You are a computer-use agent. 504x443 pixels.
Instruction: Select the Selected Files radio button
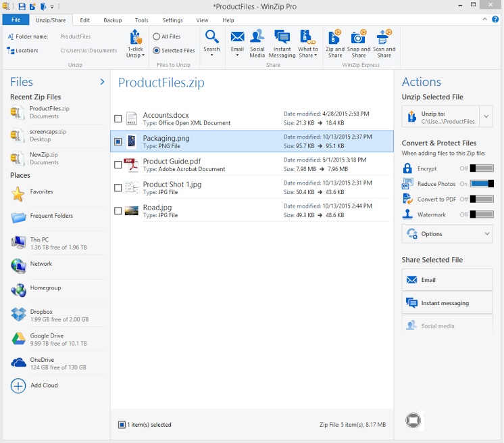[157, 51]
